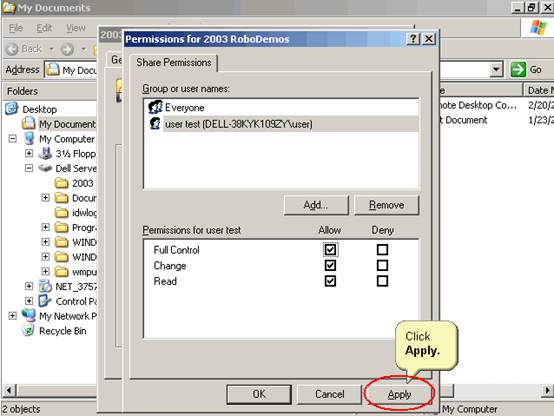Click the 3½ Floppy drive icon
Viewport: 554px width, 416px height.
click(45, 153)
